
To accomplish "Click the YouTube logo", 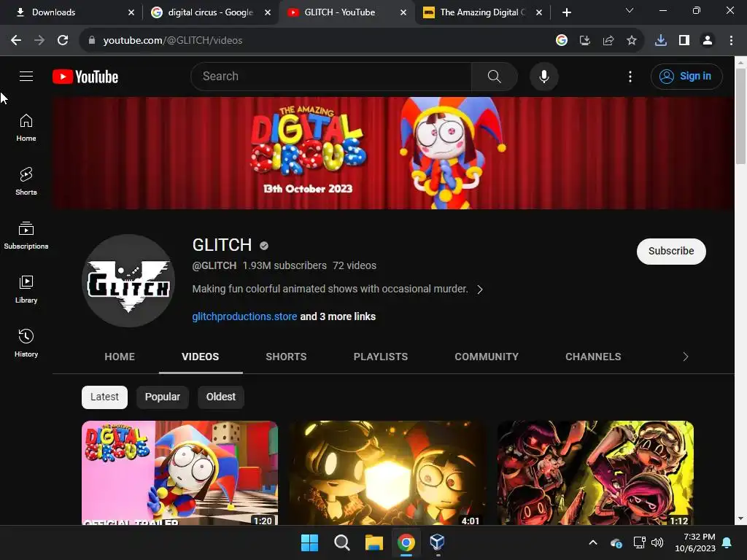I will point(85,77).
